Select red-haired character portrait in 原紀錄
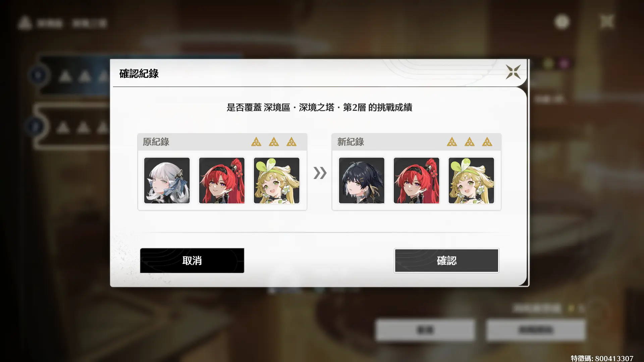The height and width of the screenshot is (362, 644). 222,181
